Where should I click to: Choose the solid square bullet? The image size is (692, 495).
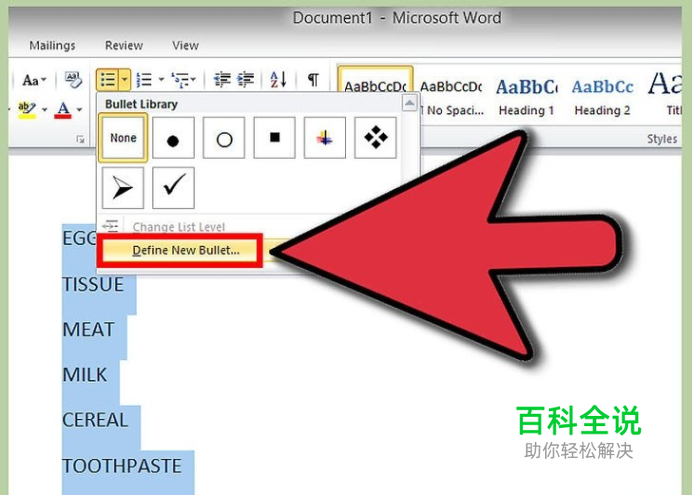(x=275, y=138)
